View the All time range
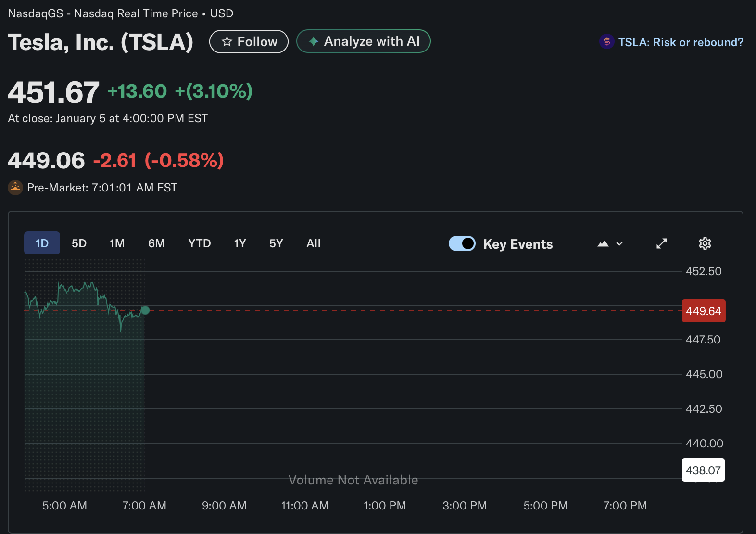Image resolution: width=756 pixels, height=534 pixels. pos(313,243)
